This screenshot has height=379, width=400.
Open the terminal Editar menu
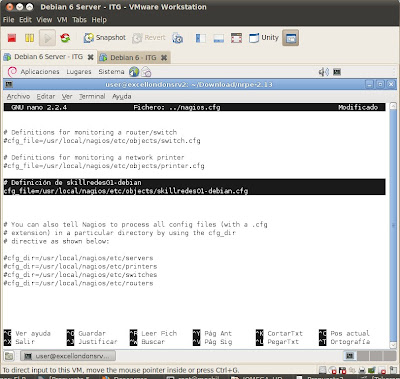46,96
